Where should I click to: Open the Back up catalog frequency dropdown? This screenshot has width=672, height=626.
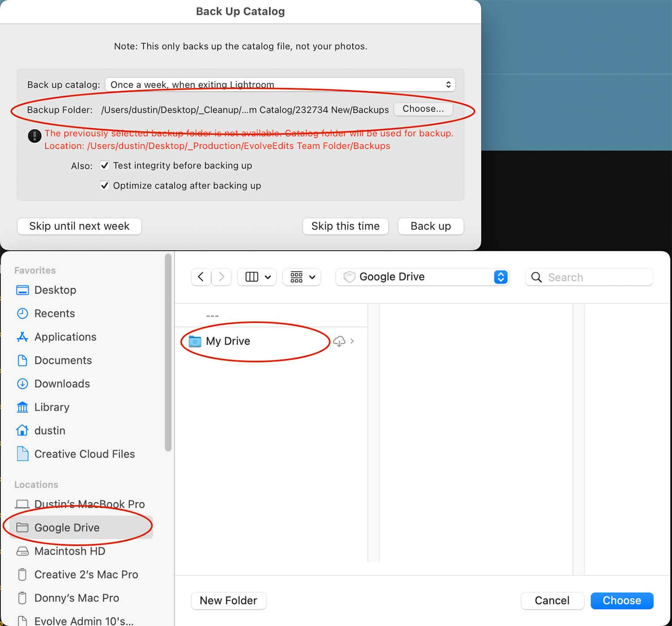pos(280,85)
